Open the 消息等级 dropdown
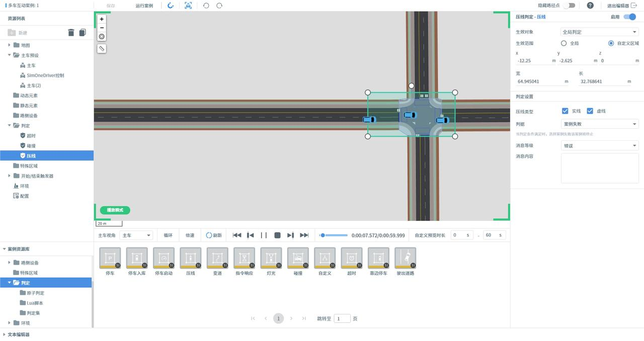The width and height of the screenshot is (644, 341). (x=599, y=146)
